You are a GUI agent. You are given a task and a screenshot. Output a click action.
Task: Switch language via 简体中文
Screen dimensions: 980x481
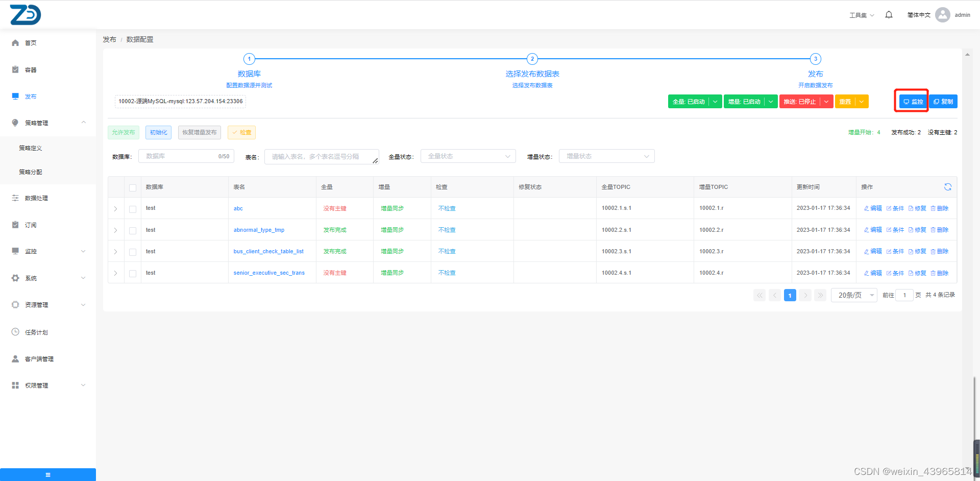(x=919, y=15)
